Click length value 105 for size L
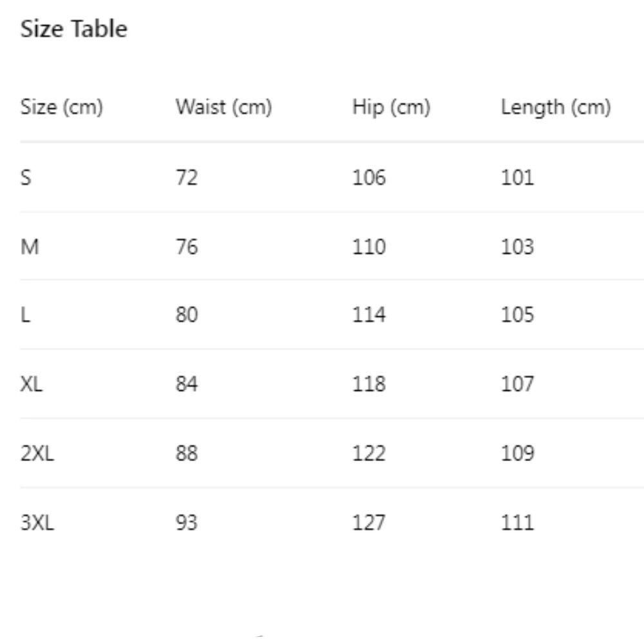Image resolution: width=644 pixels, height=644 pixels. 517,316
